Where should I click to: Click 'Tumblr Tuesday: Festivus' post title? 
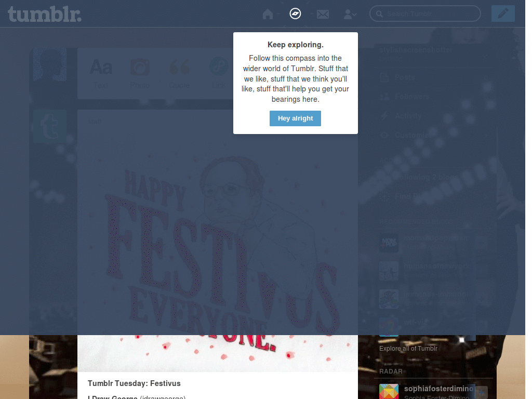point(134,383)
